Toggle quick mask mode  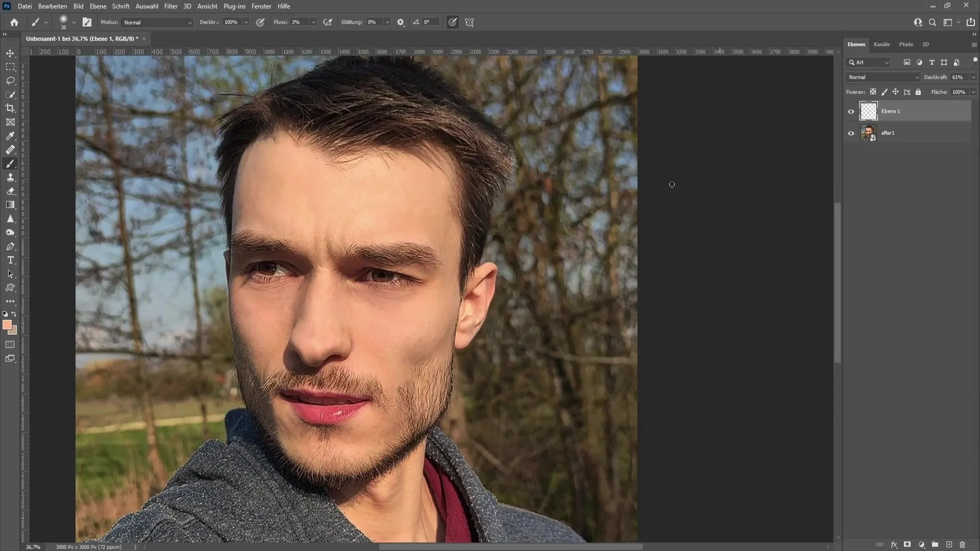tap(10, 345)
